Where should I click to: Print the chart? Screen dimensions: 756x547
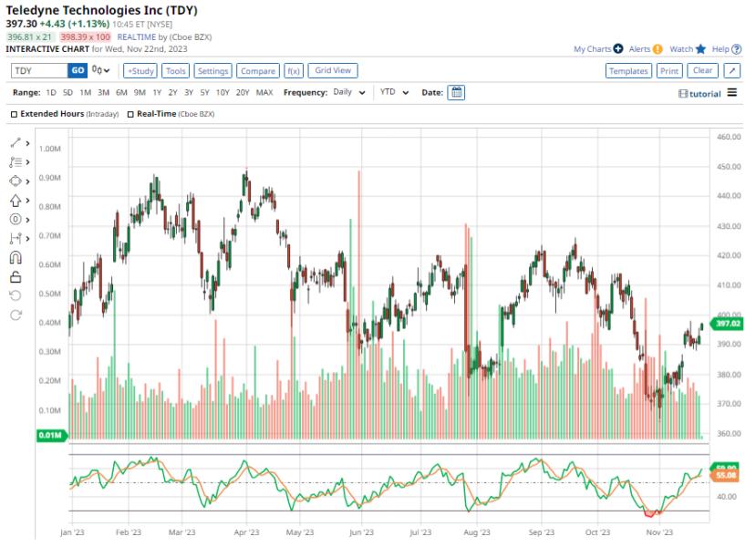coord(669,71)
